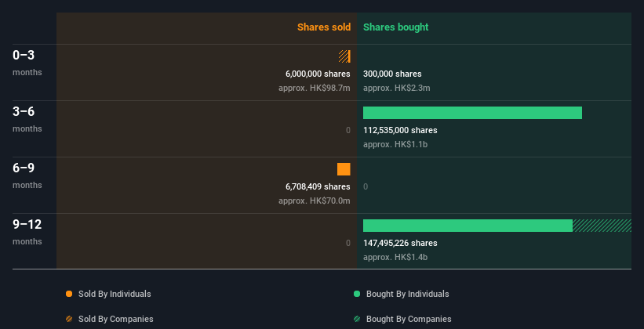Click the 'approx. HK$2.3m' value
This screenshot has height=329, width=644.
point(397,88)
